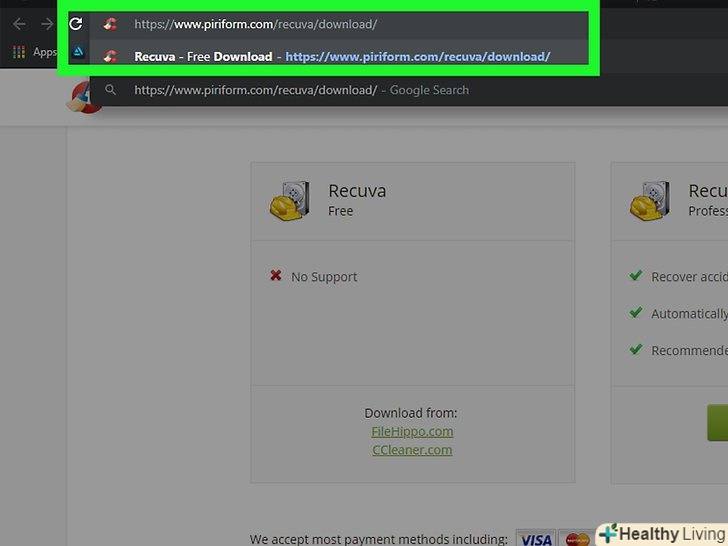Click the address bar URL field
The image size is (728, 546).
click(339, 25)
